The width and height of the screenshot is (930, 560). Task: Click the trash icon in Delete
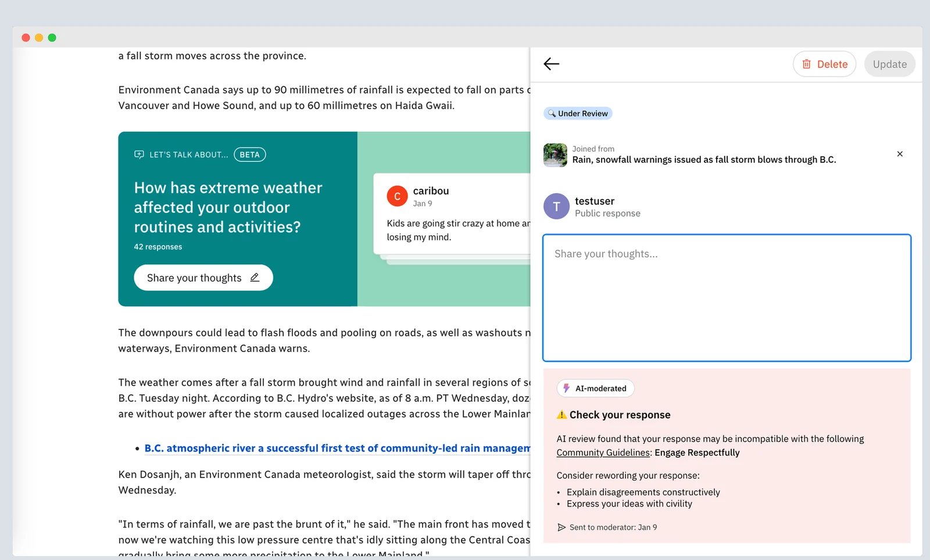[x=806, y=64]
